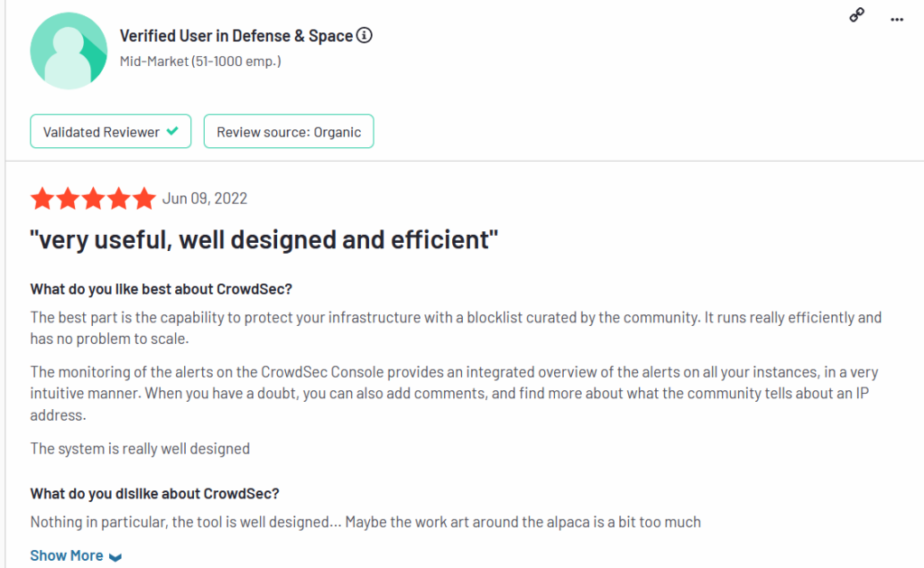The width and height of the screenshot is (924, 568).
Task: Click the "What do you dislike" heading
Action: coord(155,493)
